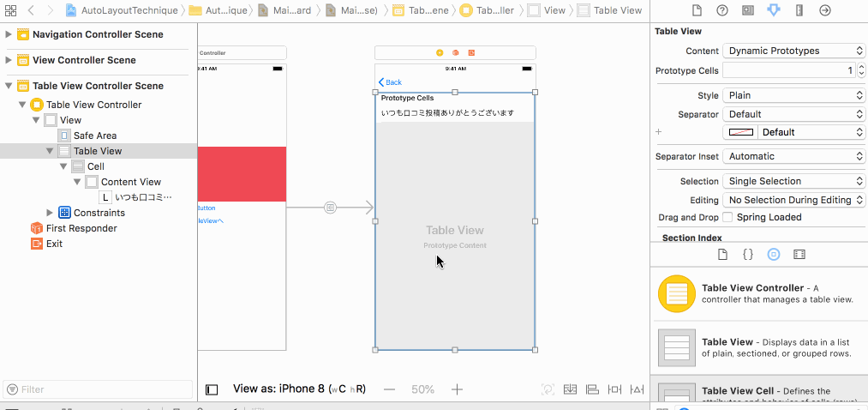Show the Attributes inspector
The image size is (868, 410).
click(774, 10)
